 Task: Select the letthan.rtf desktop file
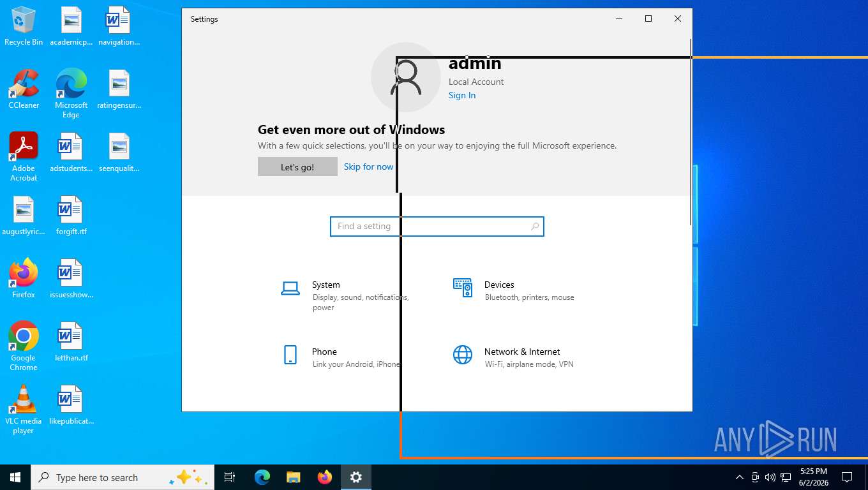pos(71,342)
